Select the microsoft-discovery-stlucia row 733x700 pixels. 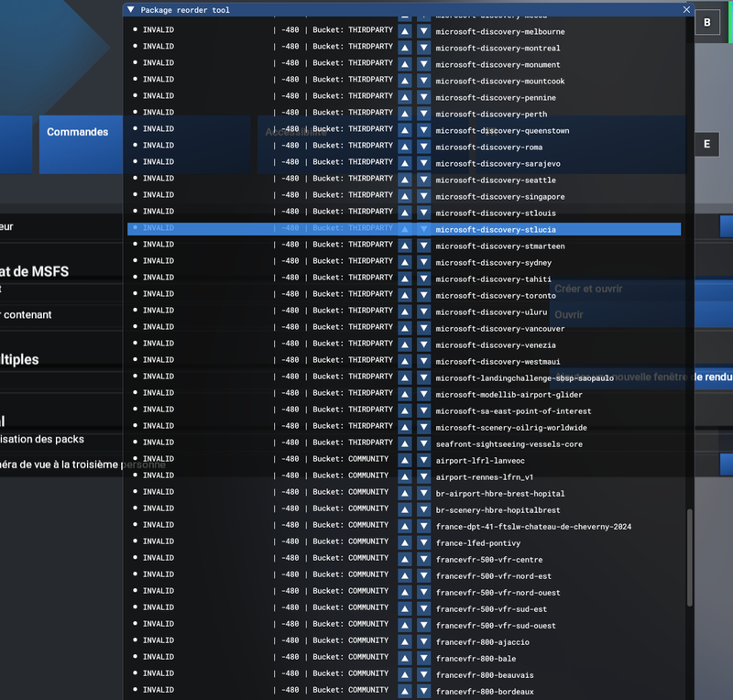point(404,229)
